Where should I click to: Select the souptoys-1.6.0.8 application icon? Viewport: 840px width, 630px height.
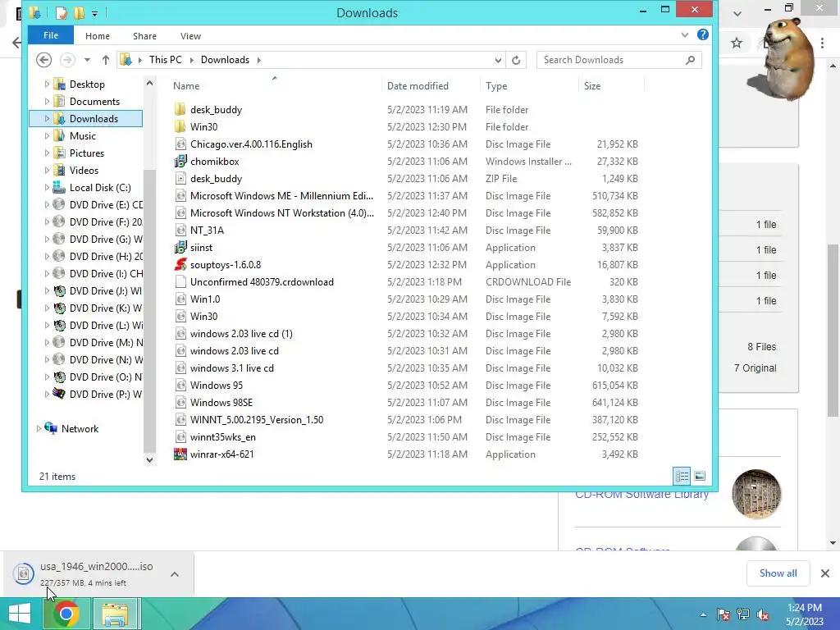pos(180,265)
